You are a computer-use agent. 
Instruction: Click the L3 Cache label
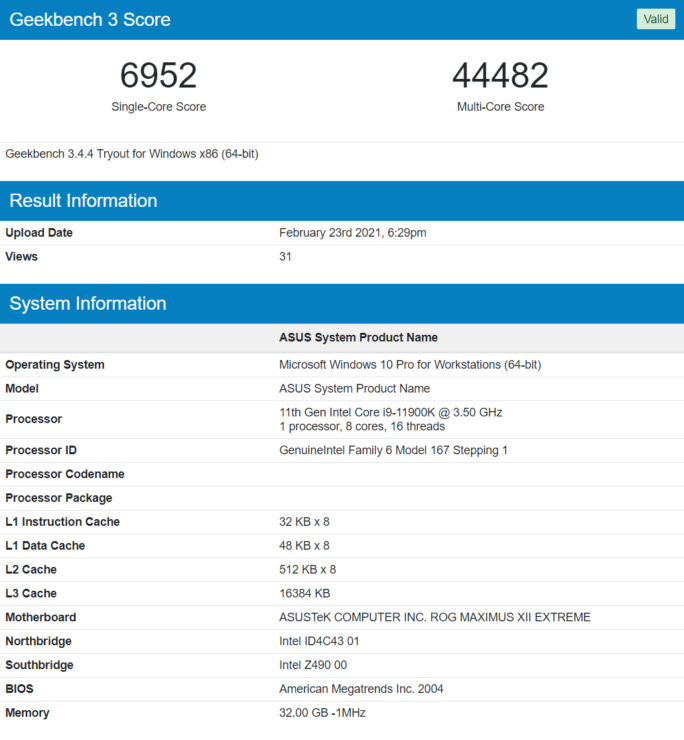31,593
